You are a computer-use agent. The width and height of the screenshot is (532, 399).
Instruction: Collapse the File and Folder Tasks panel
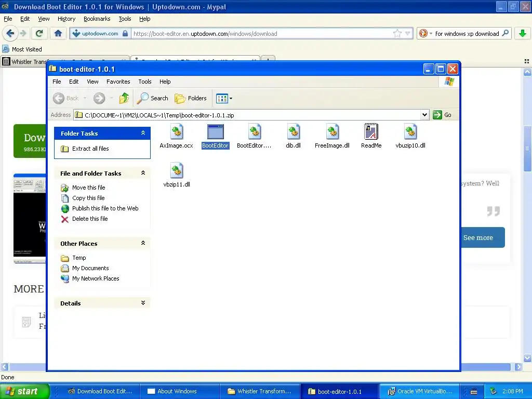click(x=143, y=173)
